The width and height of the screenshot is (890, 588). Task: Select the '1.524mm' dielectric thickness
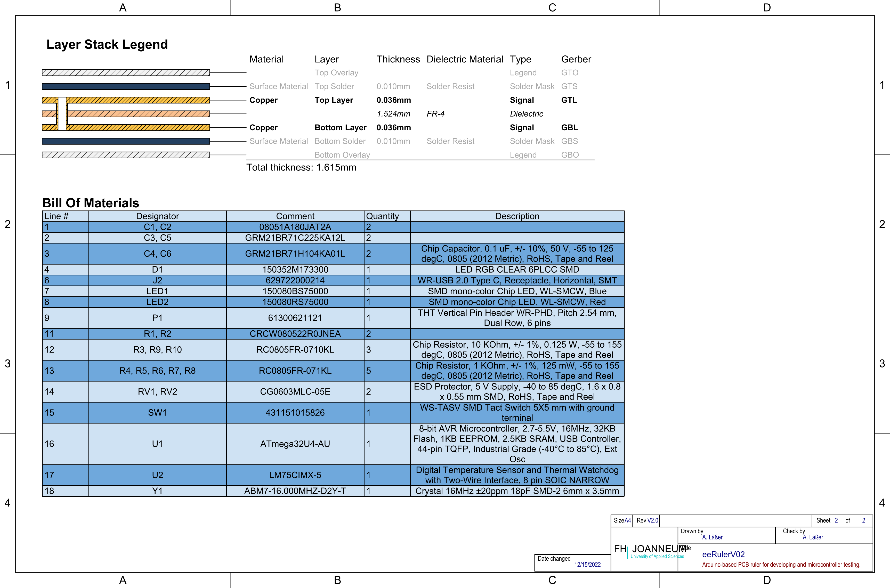393,114
